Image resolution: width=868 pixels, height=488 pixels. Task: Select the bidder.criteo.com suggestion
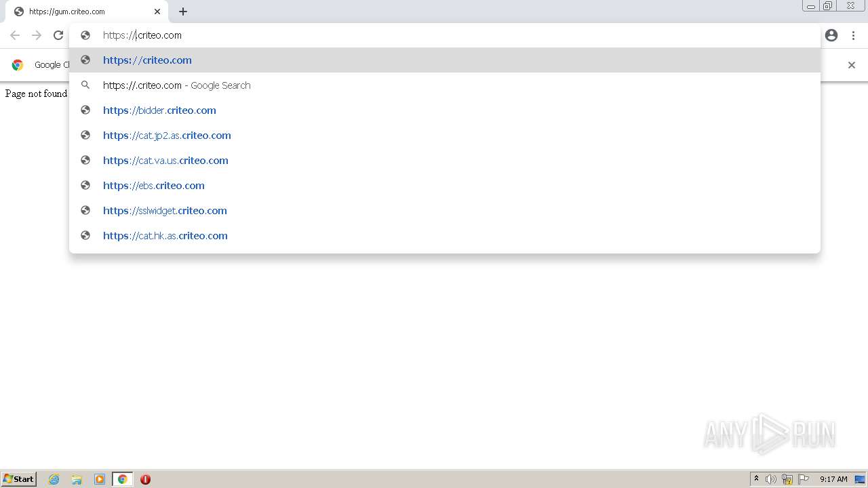[x=445, y=110]
